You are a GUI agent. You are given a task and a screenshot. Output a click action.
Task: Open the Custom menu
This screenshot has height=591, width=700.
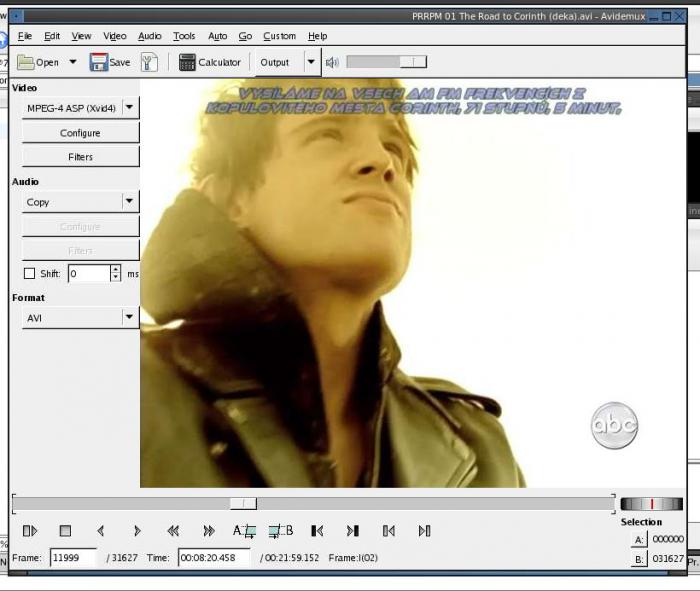click(x=279, y=36)
